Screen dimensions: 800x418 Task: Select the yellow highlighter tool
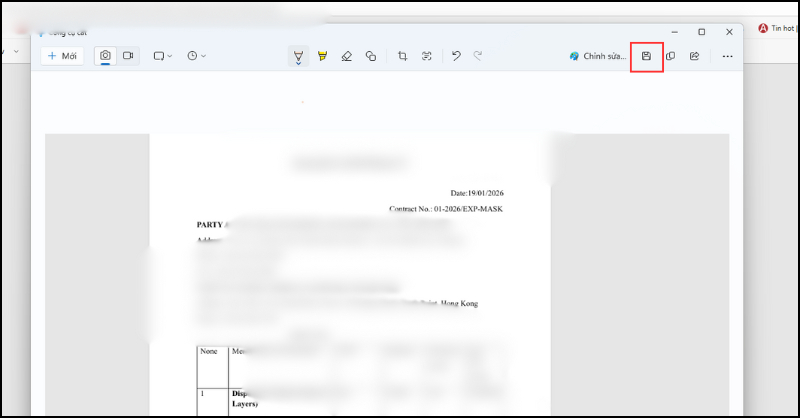pyautogui.click(x=322, y=56)
